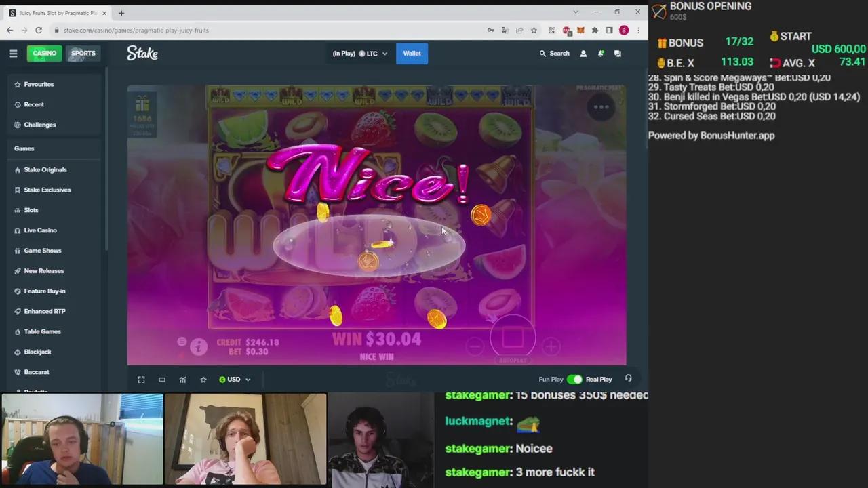Click left streamer webcam feed

(x=82, y=439)
